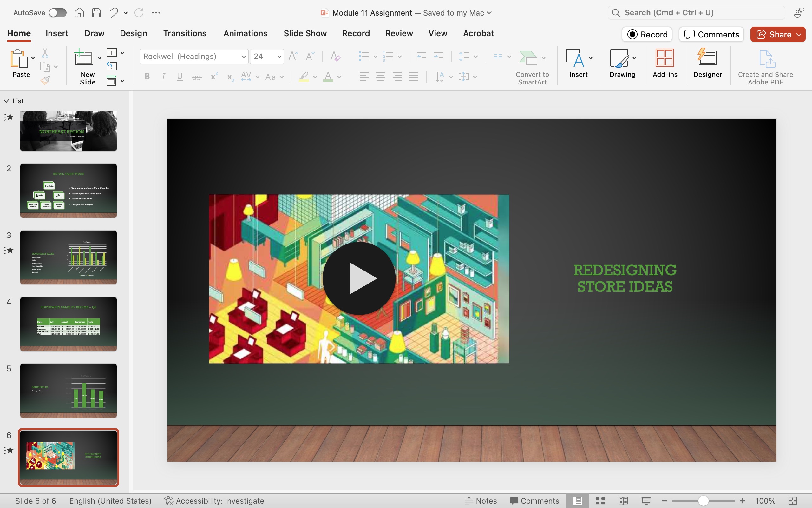Screen dimensions: 812x508
Task: Click the font color button
Action: tap(328, 77)
